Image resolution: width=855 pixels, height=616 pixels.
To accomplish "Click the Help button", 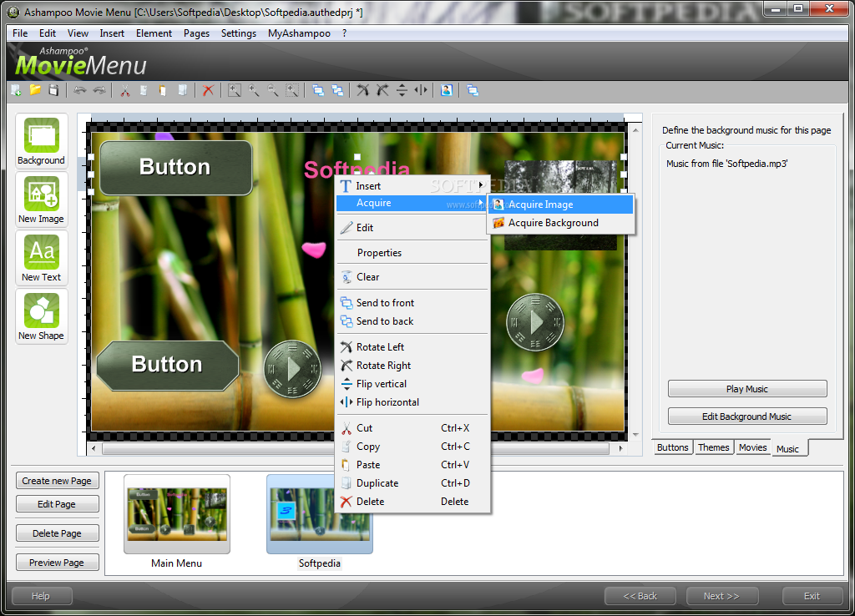I will coord(42,596).
